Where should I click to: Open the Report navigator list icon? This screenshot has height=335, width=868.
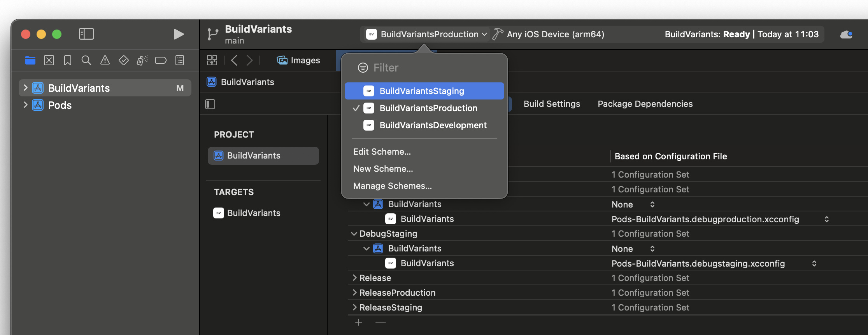pyautogui.click(x=180, y=60)
